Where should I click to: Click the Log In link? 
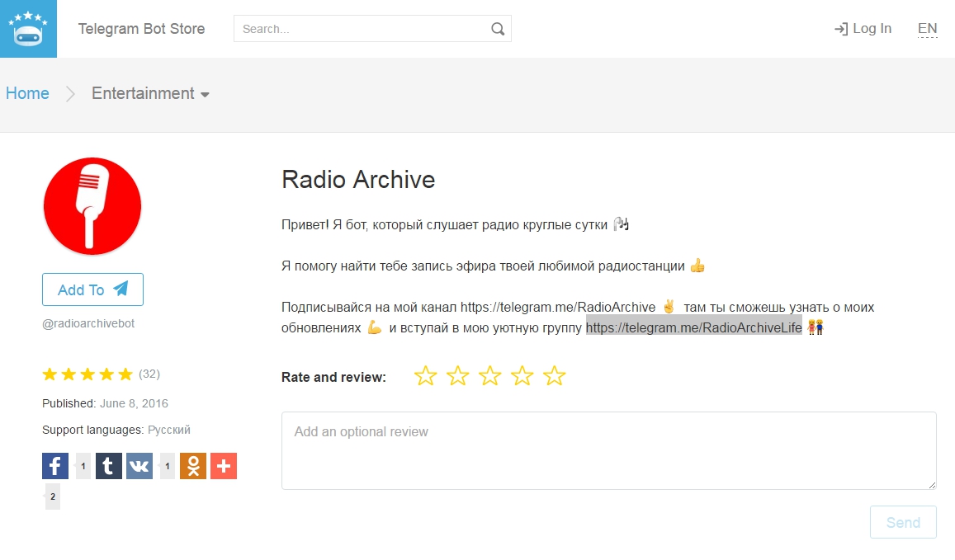tap(863, 29)
